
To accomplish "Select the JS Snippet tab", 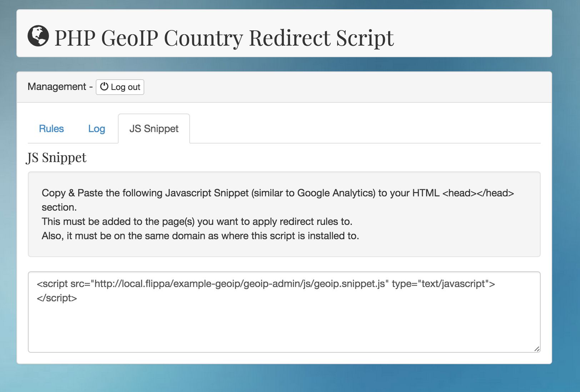I will (154, 129).
